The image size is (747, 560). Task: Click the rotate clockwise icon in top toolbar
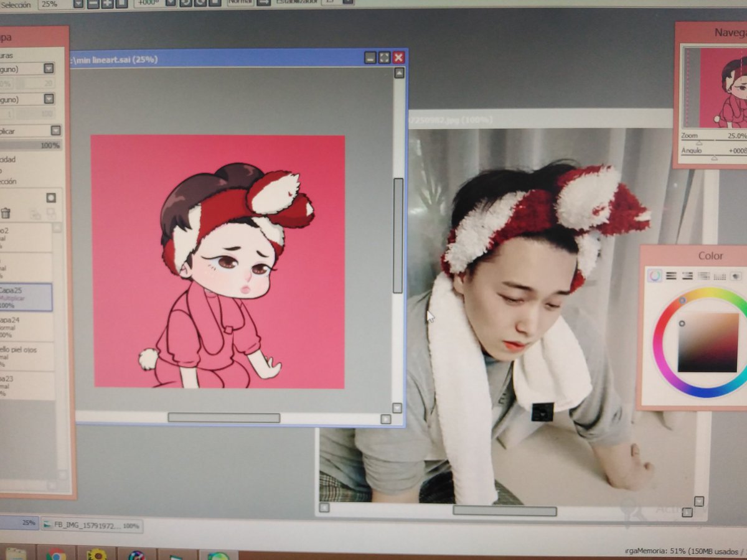coord(200,3)
